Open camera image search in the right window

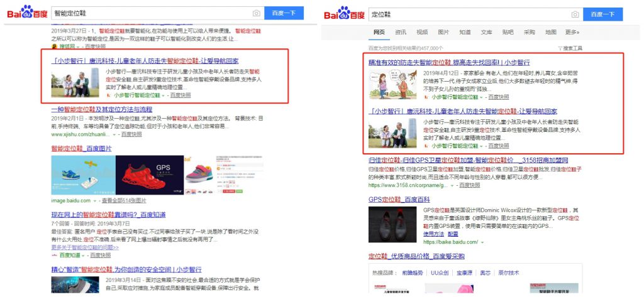point(575,14)
